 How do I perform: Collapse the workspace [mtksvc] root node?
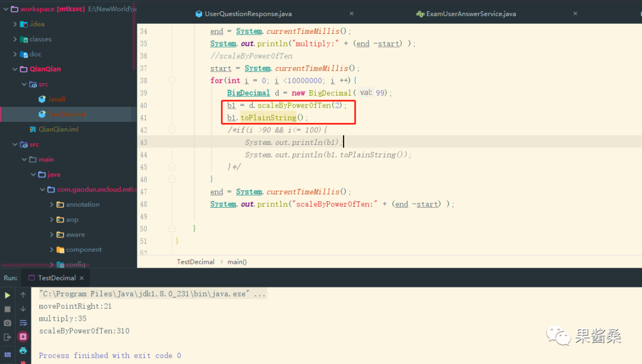pos(5,9)
